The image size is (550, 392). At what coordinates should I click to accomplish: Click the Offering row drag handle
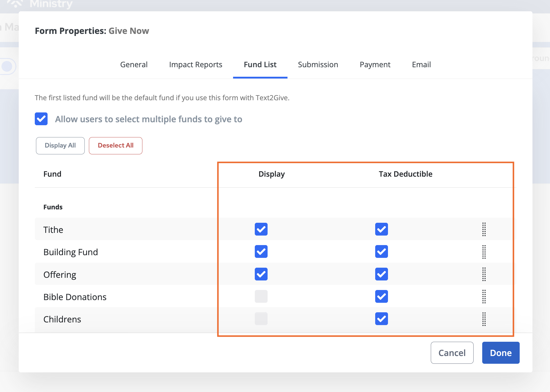point(484,274)
